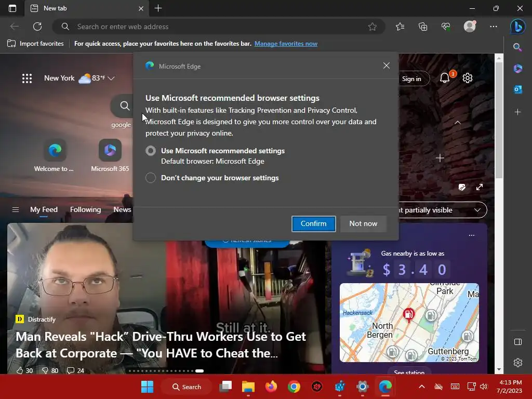532x399 pixels.
Task: Click Sign in button
Action: pyautogui.click(x=411, y=79)
